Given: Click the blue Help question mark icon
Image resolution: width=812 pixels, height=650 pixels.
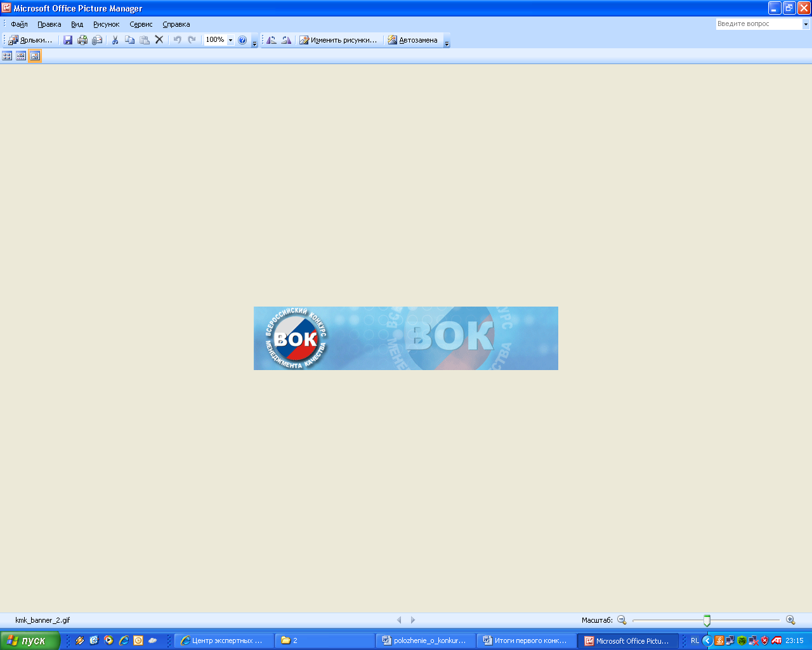Looking at the screenshot, I should pos(242,40).
